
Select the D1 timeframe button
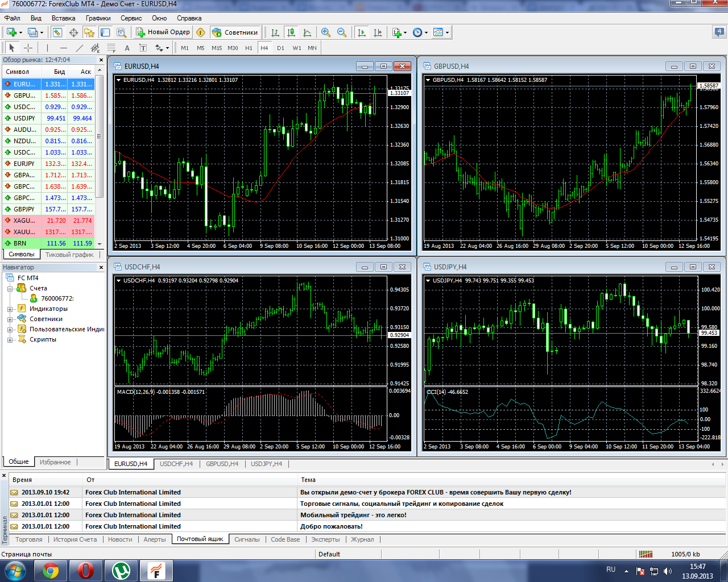tap(280, 48)
